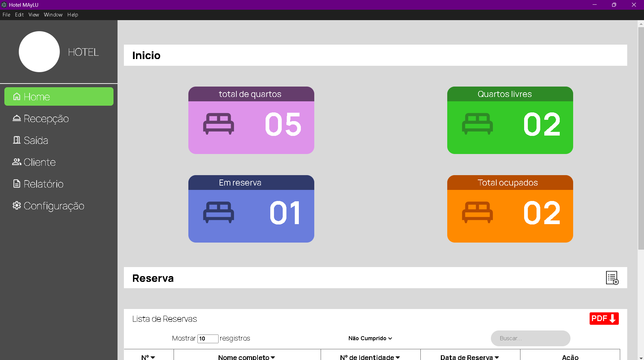Download reservations with the PDF button

(604, 318)
